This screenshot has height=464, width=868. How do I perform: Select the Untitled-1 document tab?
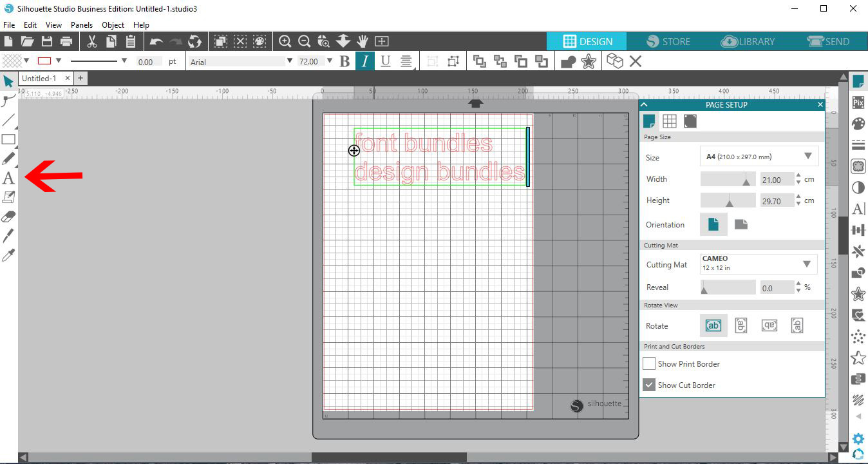point(39,79)
